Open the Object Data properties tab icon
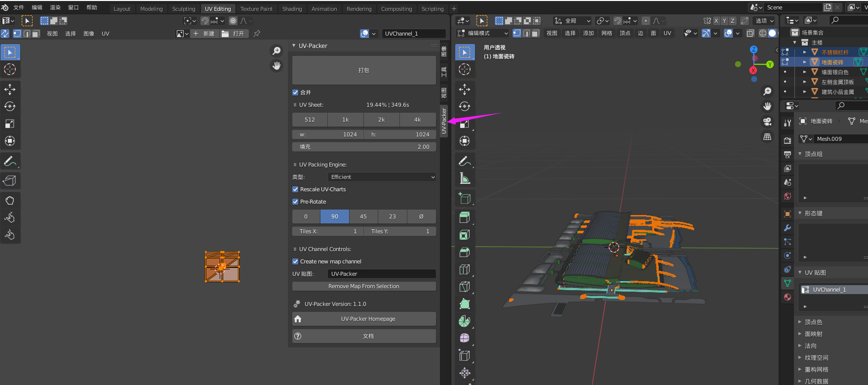This screenshot has width=868, height=385. click(x=788, y=283)
